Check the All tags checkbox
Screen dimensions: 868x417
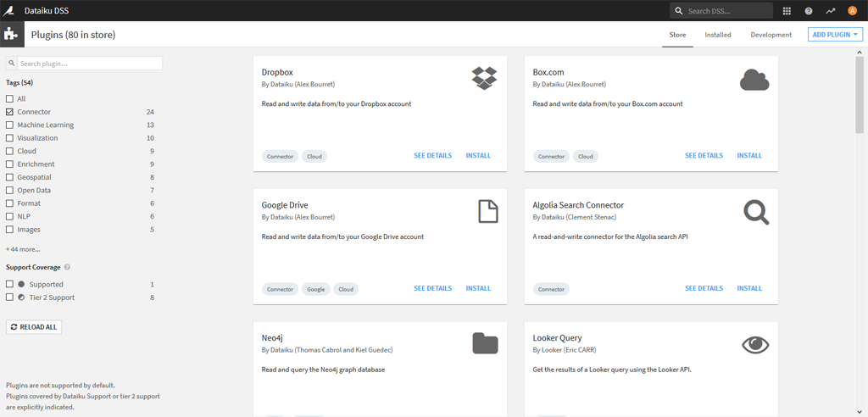click(9, 98)
